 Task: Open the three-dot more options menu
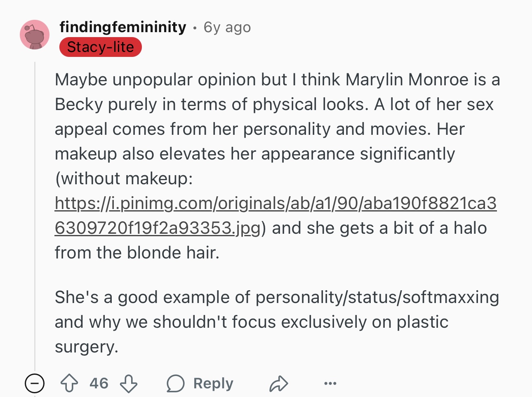point(330,383)
